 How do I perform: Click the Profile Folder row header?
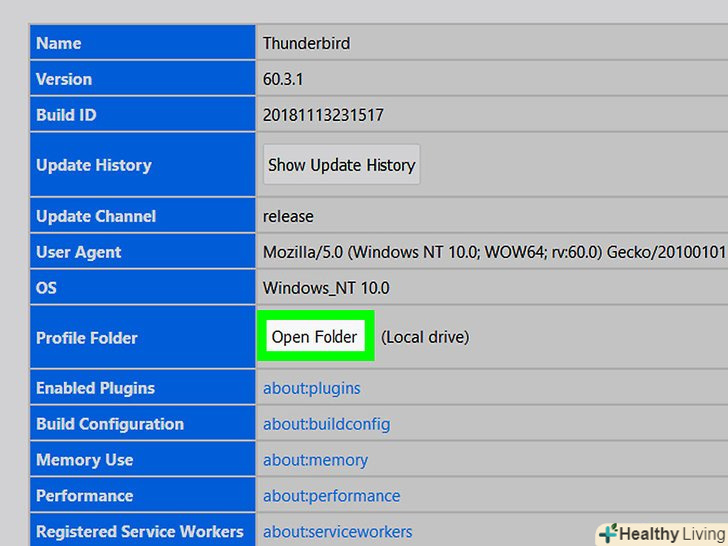pos(143,337)
